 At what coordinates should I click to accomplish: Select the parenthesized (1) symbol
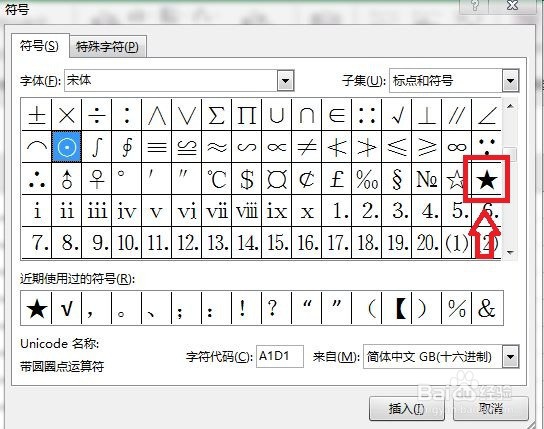pyautogui.click(x=457, y=243)
